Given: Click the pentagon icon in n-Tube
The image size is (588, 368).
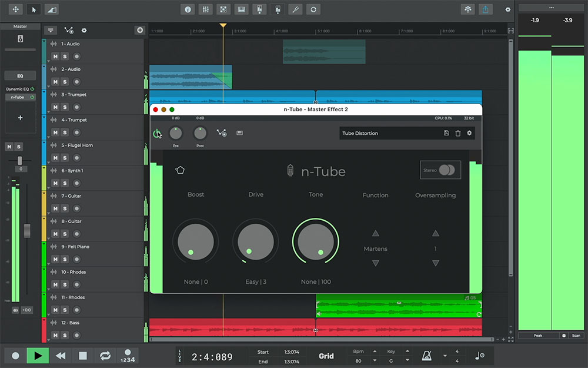Looking at the screenshot, I should click(180, 171).
